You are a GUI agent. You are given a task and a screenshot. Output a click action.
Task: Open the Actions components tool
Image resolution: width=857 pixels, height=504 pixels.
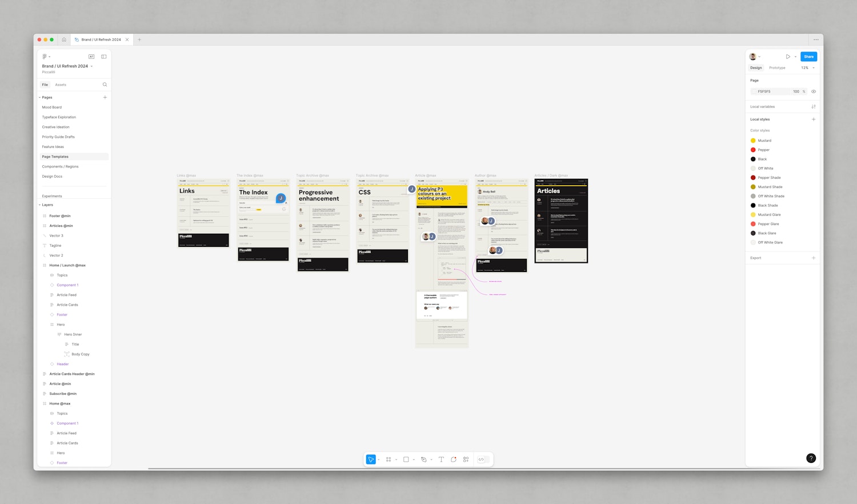coord(466,459)
